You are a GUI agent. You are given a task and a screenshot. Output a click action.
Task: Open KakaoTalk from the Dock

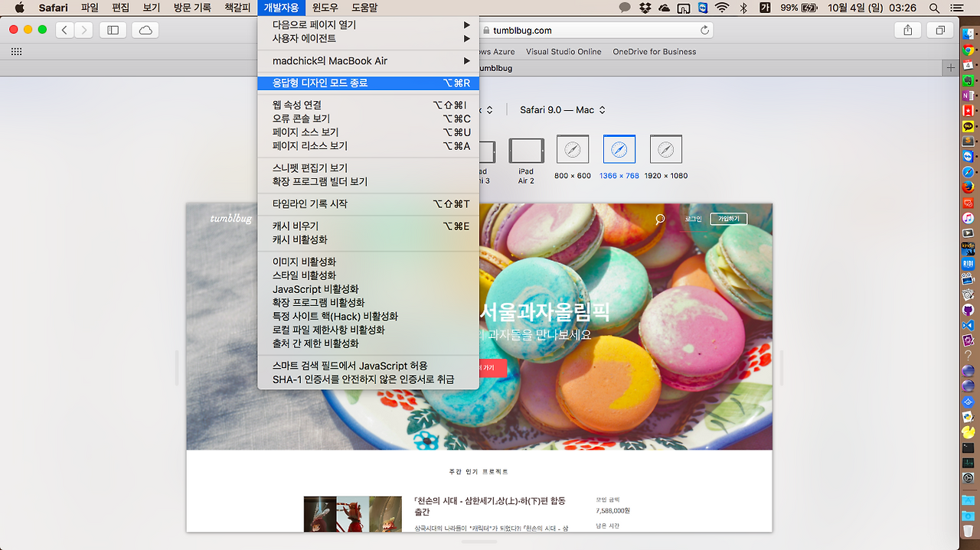click(x=968, y=126)
